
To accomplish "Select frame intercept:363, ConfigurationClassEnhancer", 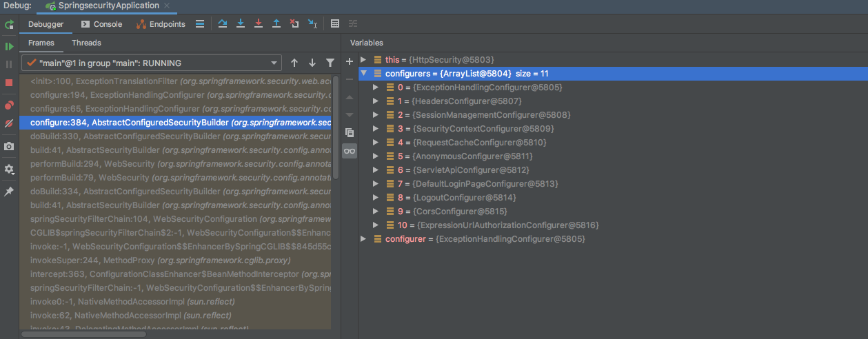I will coord(176,274).
